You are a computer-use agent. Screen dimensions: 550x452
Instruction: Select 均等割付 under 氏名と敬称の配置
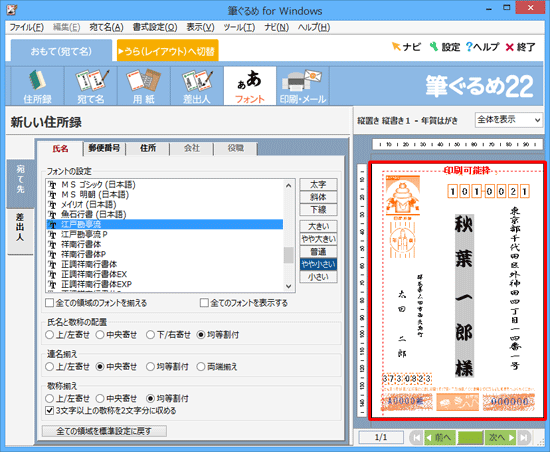(201, 335)
